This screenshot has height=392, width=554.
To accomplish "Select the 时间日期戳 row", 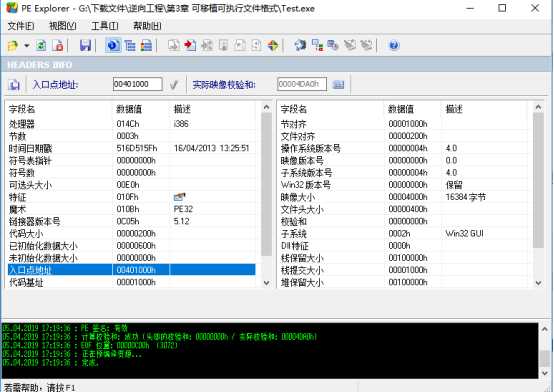I will click(131, 148).
